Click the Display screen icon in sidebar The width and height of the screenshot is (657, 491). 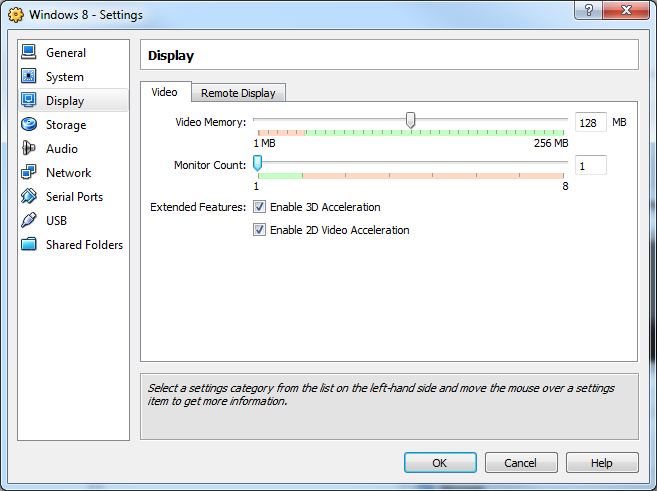click(28, 101)
